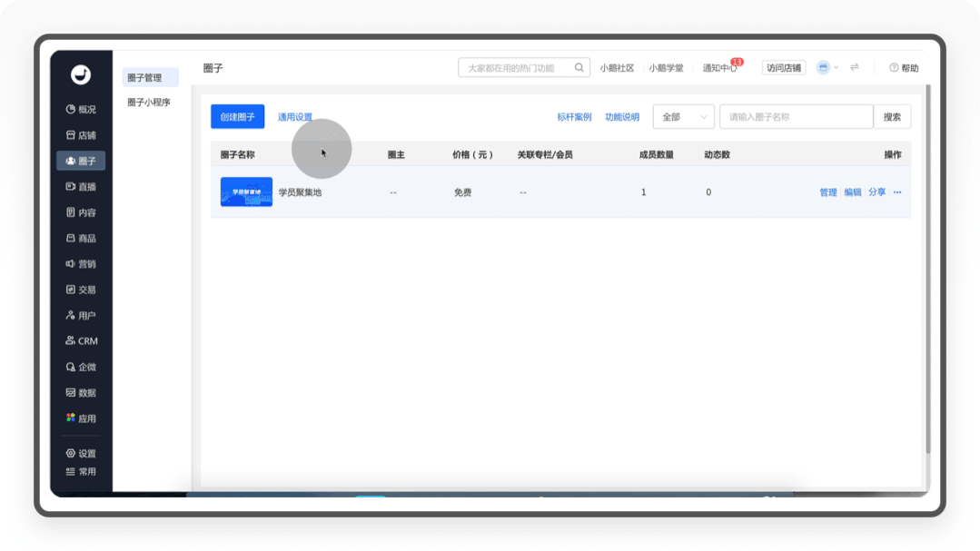
Task: Select the 圈子 sidebar item
Action: 81,161
